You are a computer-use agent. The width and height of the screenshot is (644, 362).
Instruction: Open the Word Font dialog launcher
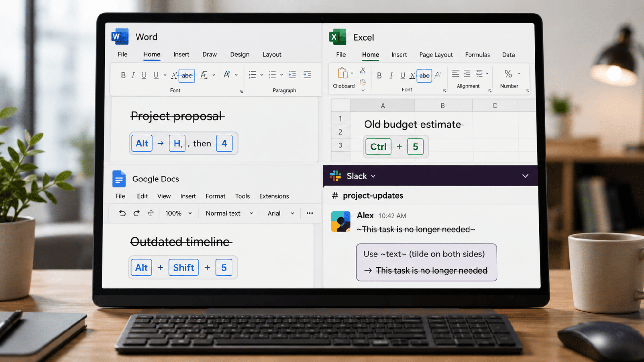(241, 91)
